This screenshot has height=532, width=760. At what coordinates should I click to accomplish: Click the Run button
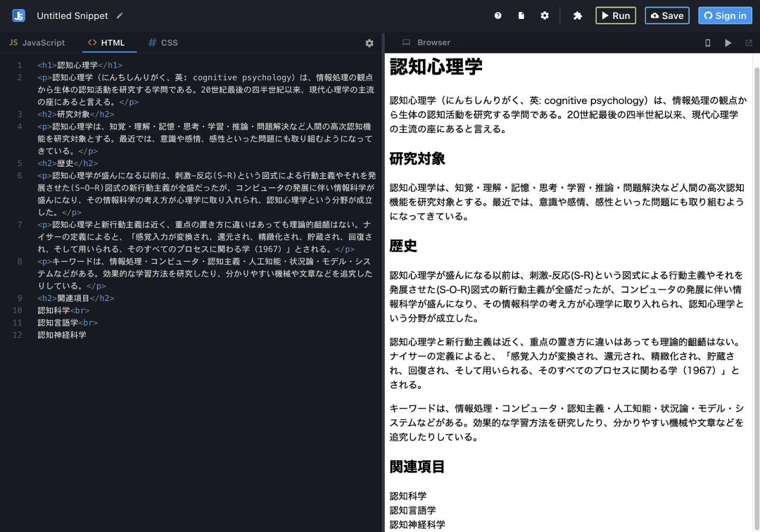tap(616, 15)
